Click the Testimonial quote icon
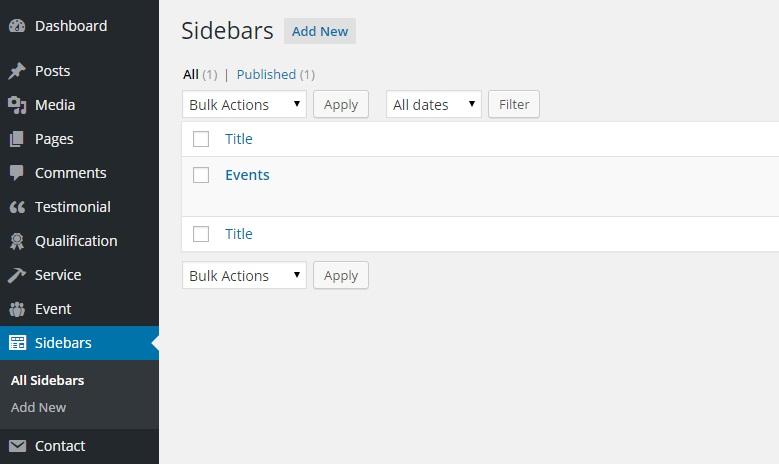Screen dimensions: 779x464 point(17,207)
